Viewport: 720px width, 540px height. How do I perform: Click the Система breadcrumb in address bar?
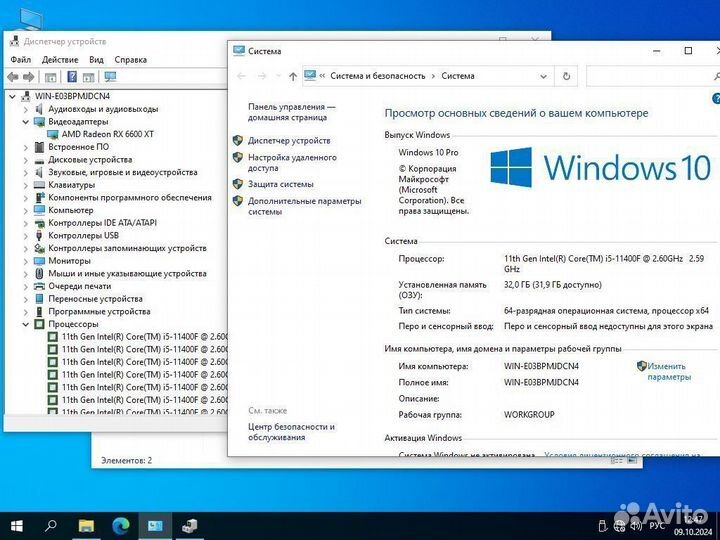pos(458,76)
